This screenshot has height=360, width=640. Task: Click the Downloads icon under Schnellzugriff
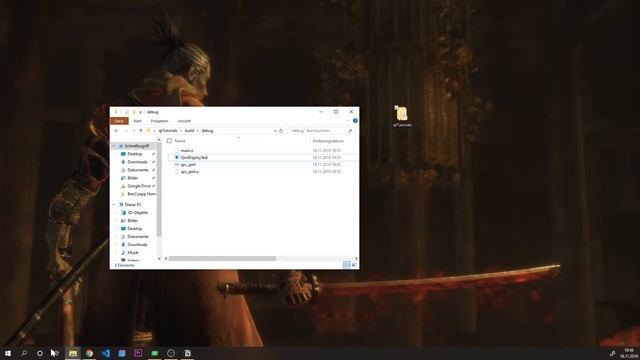pos(123,162)
